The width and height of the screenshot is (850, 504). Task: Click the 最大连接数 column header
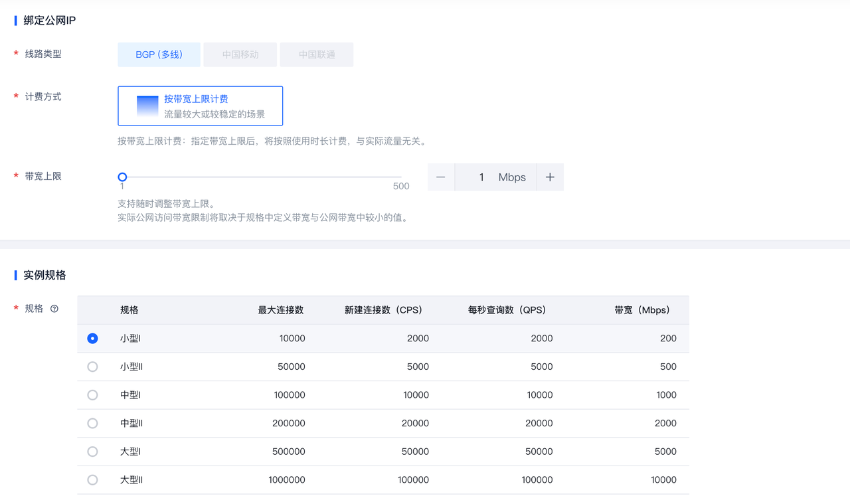point(281,310)
